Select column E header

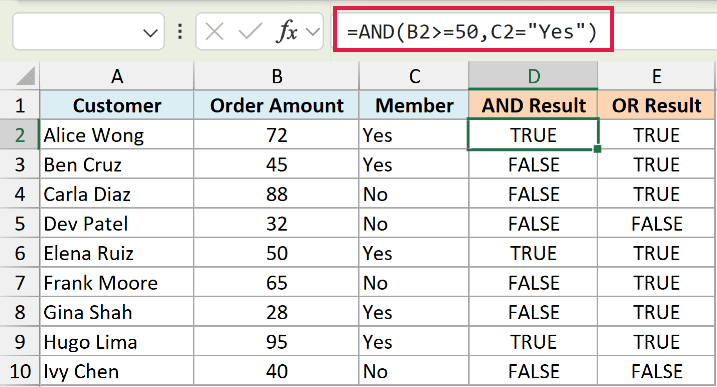tap(657, 76)
